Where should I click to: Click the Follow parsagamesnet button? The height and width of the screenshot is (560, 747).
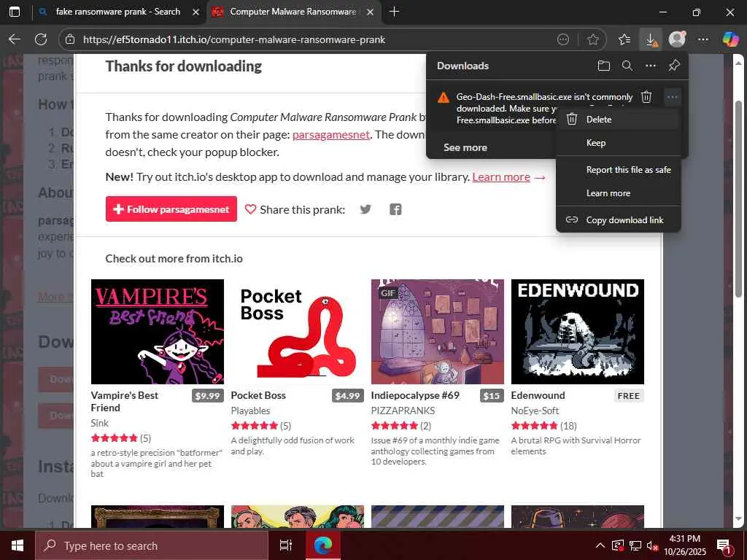(x=171, y=209)
